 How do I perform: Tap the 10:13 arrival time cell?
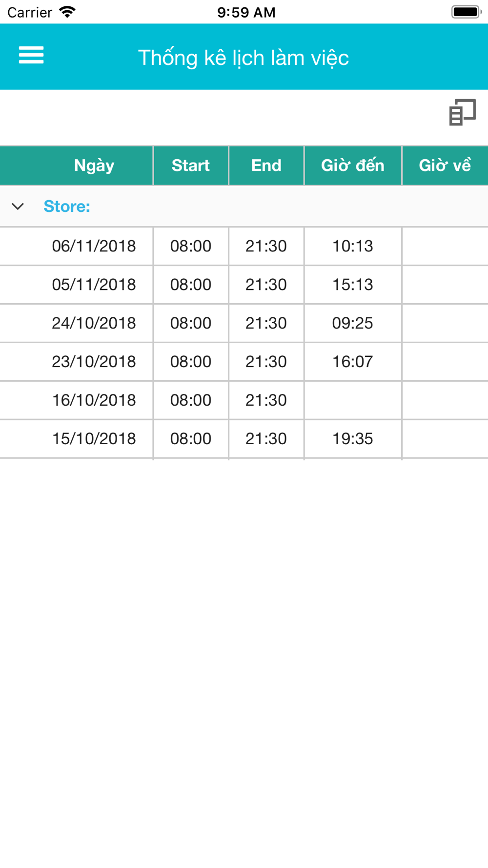coord(353,246)
